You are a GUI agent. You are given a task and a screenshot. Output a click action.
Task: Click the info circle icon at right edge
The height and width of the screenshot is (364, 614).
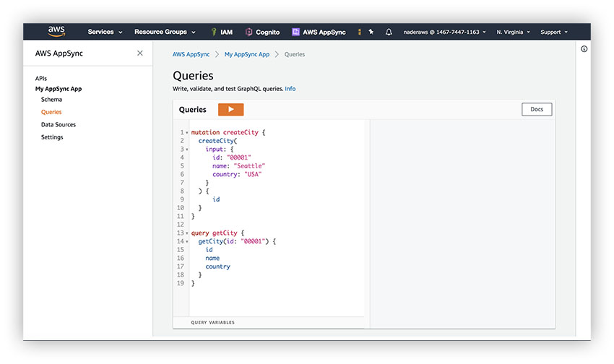click(x=584, y=49)
